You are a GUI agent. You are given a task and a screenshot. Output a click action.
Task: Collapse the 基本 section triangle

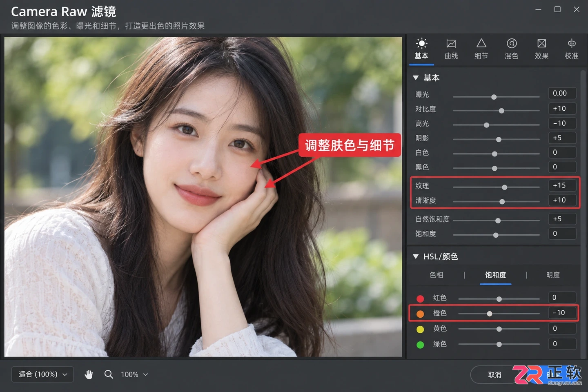click(x=416, y=78)
